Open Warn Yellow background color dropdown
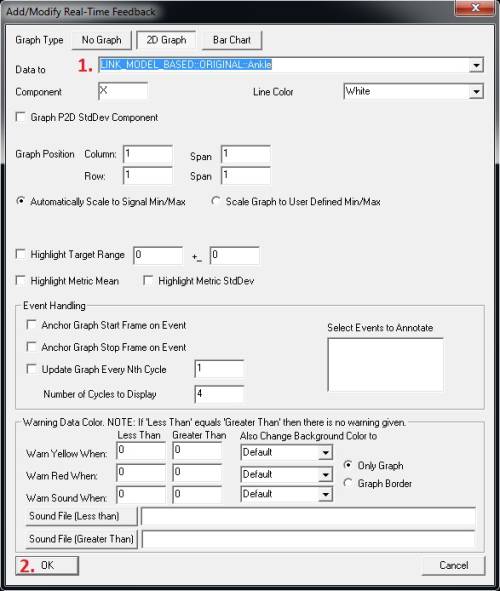 [x=325, y=452]
